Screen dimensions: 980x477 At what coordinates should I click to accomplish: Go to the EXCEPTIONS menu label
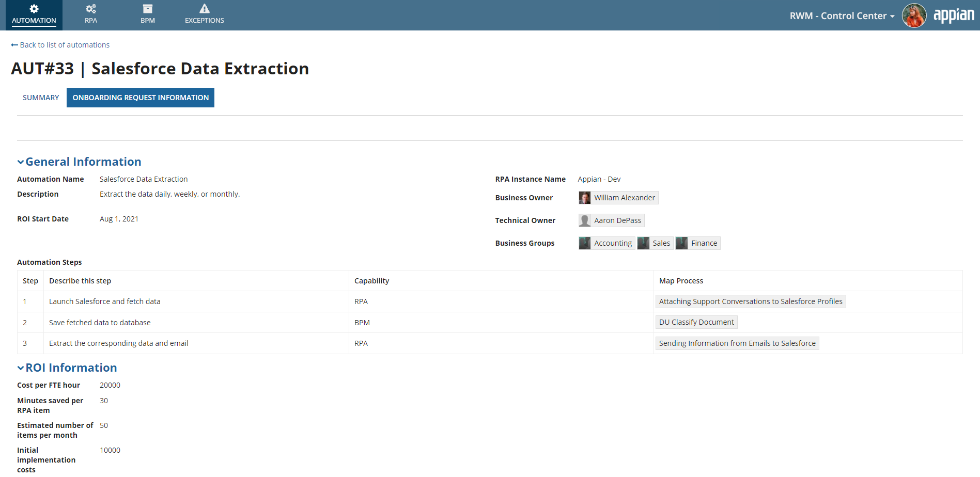pos(205,21)
